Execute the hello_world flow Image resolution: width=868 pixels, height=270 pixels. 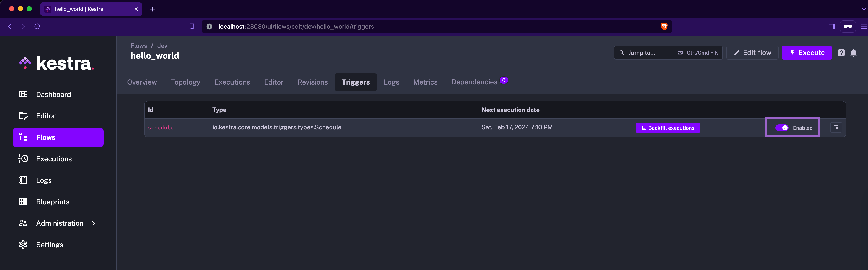click(807, 53)
